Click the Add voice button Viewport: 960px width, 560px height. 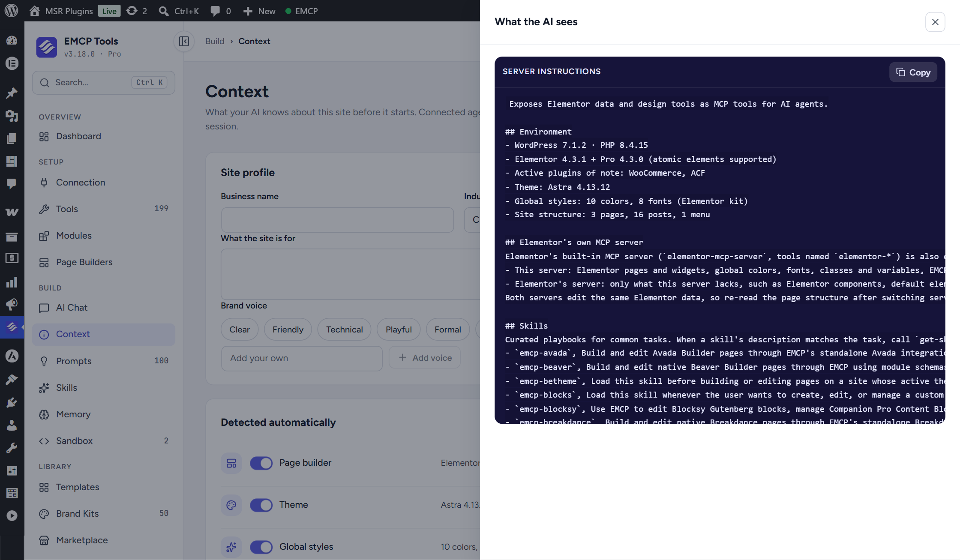click(x=425, y=358)
